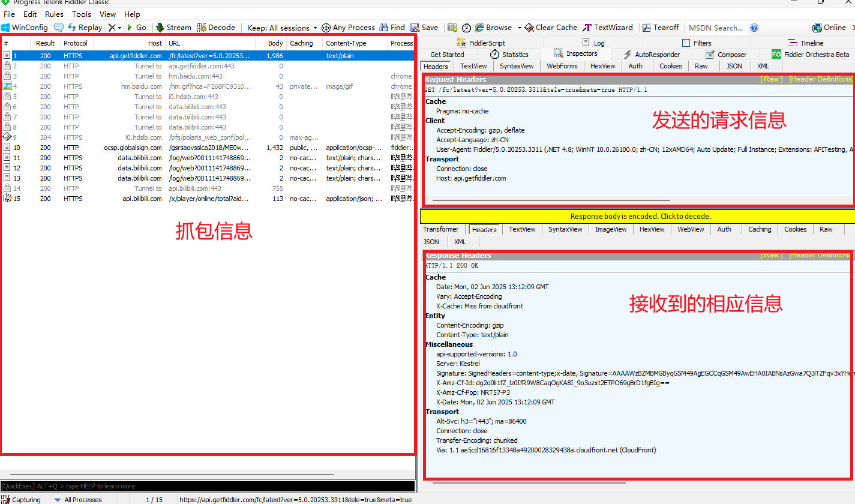Click All Processes filter in status bar
This screenshot has width=855, height=504.
(x=77, y=499)
